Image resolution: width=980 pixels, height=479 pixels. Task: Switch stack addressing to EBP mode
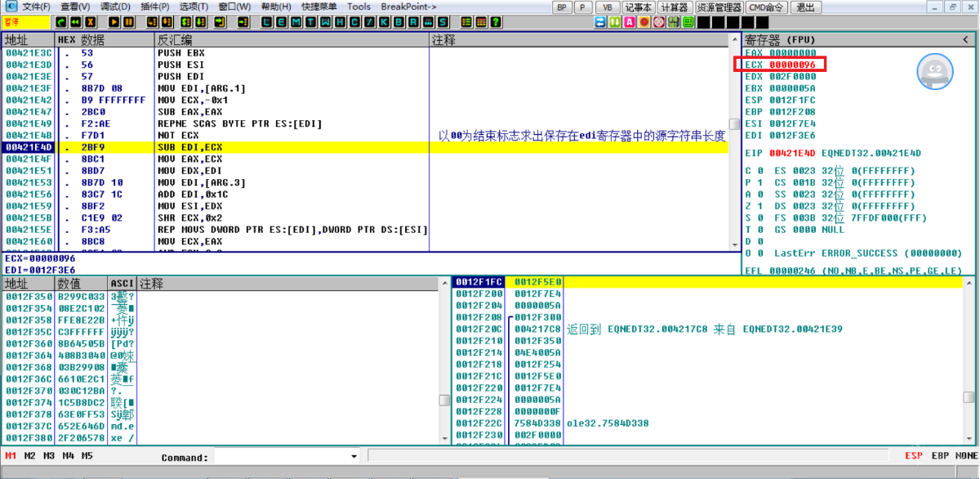point(939,456)
